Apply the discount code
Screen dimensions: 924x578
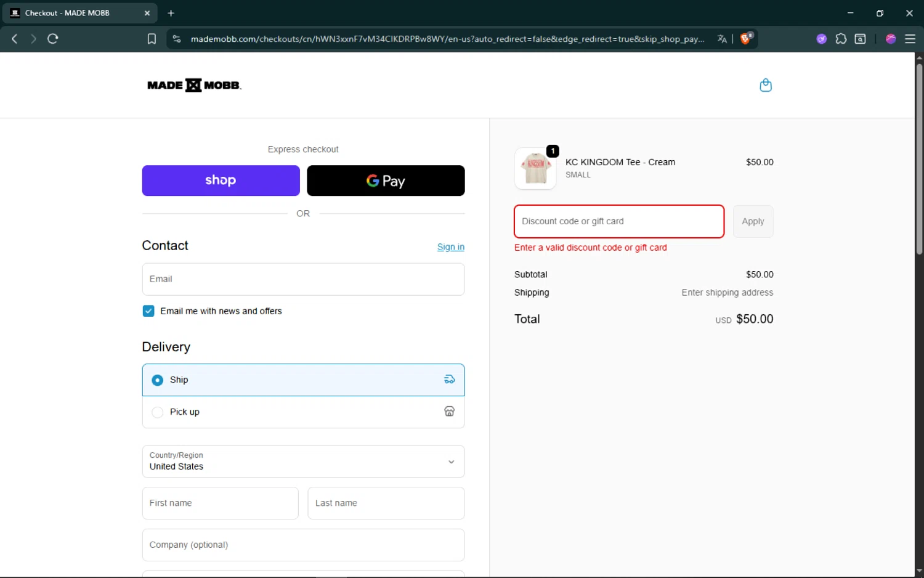click(x=753, y=221)
